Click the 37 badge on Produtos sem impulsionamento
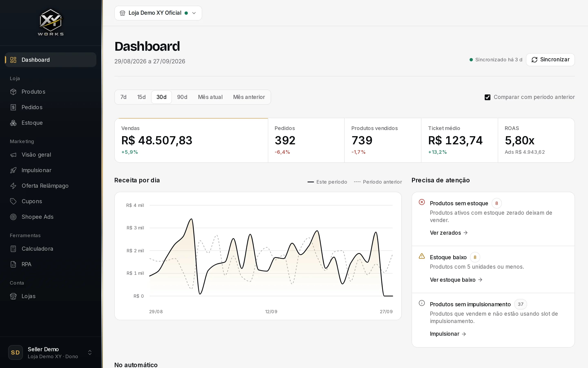This screenshot has height=368, width=588. point(520,304)
